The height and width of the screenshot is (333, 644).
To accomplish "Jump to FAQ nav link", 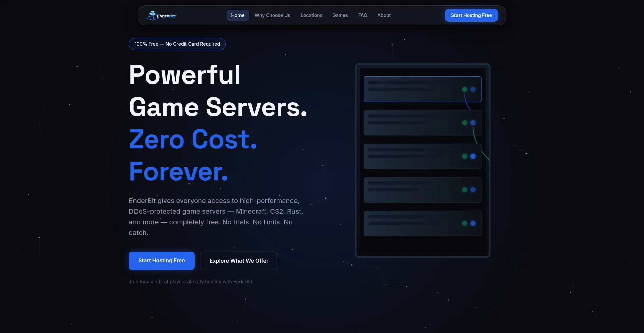I will (363, 15).
